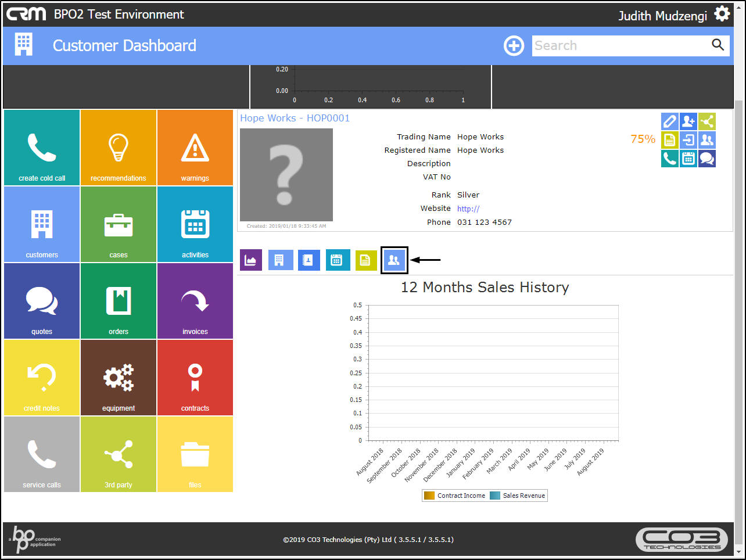Click the Judith Mudzengi user name
Image resolution: width=746 pixels, height=560 pixels.
pos(662,16)
